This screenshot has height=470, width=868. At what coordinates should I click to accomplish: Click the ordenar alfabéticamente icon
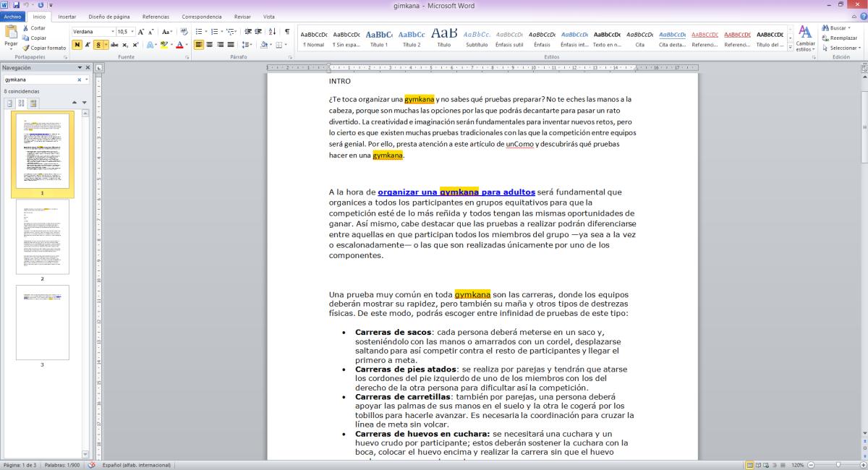tap(271, 32)
